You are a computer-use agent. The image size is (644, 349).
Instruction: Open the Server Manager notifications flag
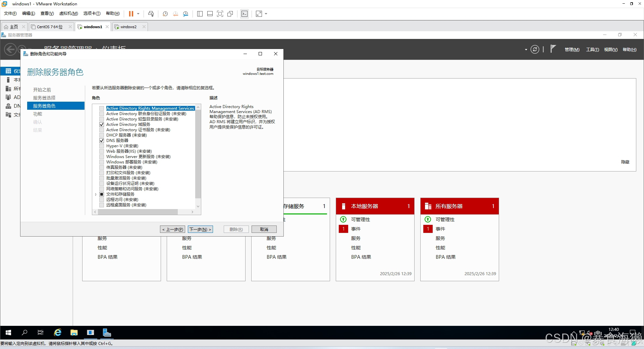553,49
